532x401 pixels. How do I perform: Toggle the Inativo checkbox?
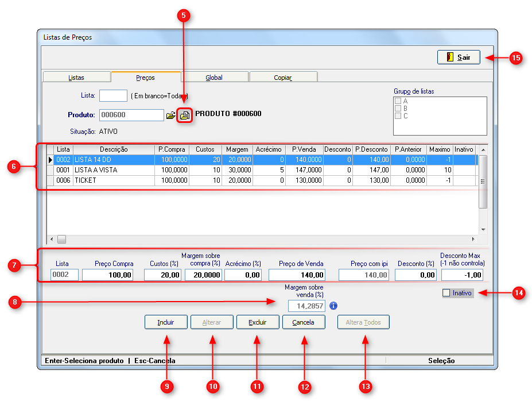[446, 292]
